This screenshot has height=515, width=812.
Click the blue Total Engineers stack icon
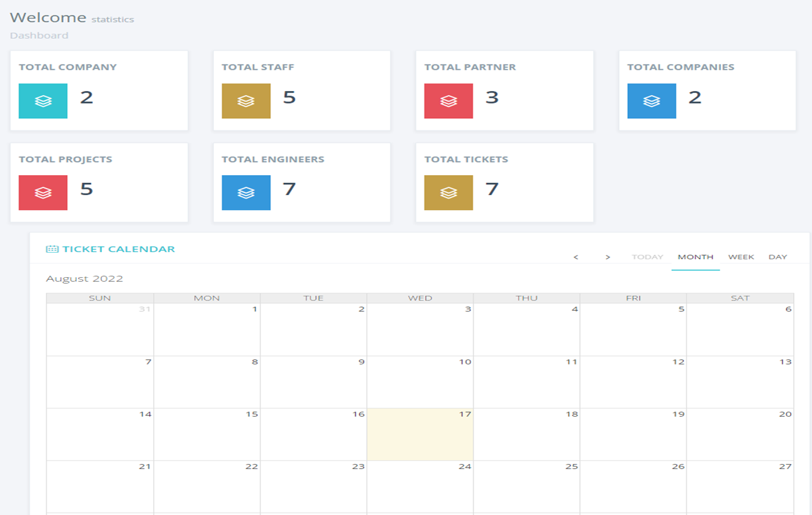[245, 193]
